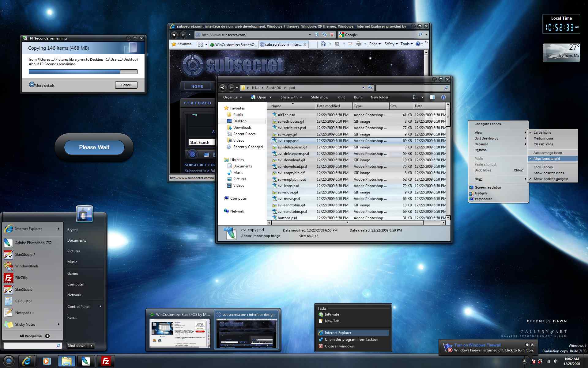Viewport: 588px width, 368px height.
Task: Expand the IE Safety dropdown
Action: [391, 44]
